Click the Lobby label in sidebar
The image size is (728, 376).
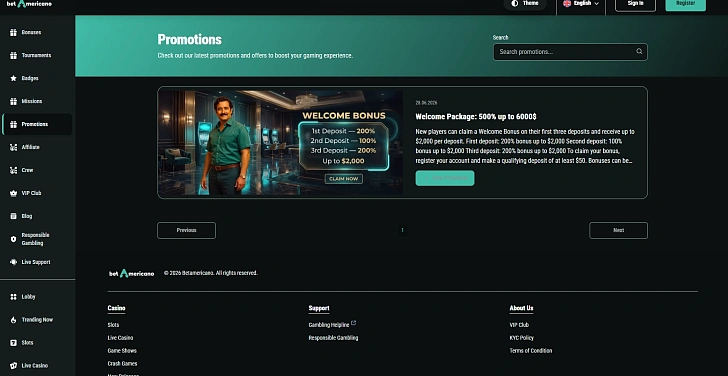tap(28, 297)
